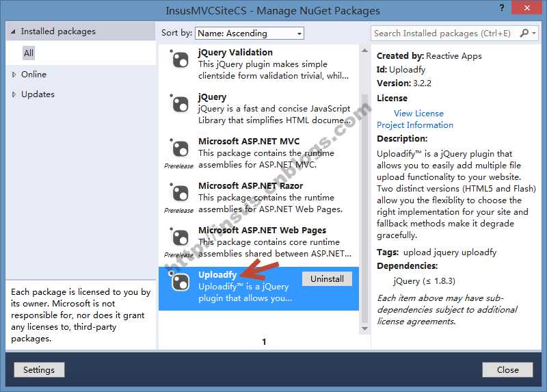Screen dimensions: 547x392
Task: Select the jQuery Validation title
Action: click(235, 53)
